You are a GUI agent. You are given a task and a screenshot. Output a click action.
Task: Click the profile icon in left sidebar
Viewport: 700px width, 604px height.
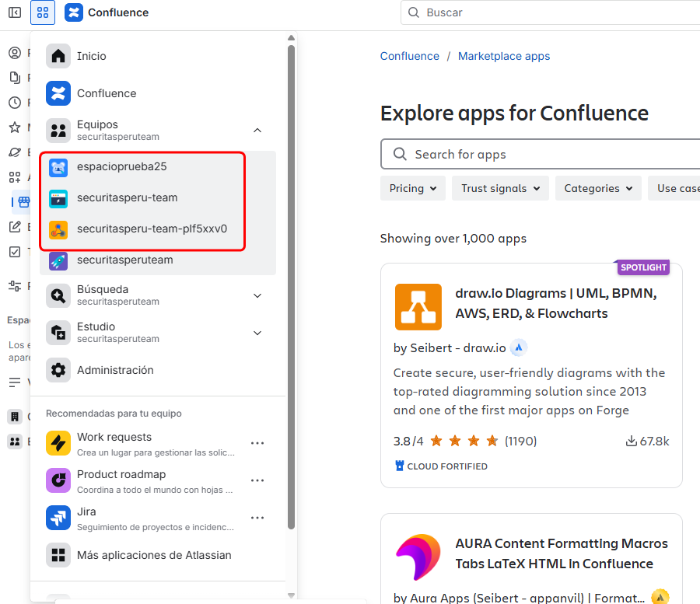click(x=15, y=53)
